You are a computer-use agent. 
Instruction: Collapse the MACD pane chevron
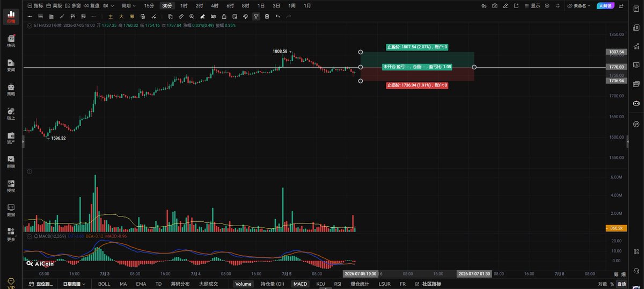coord(29,236)
